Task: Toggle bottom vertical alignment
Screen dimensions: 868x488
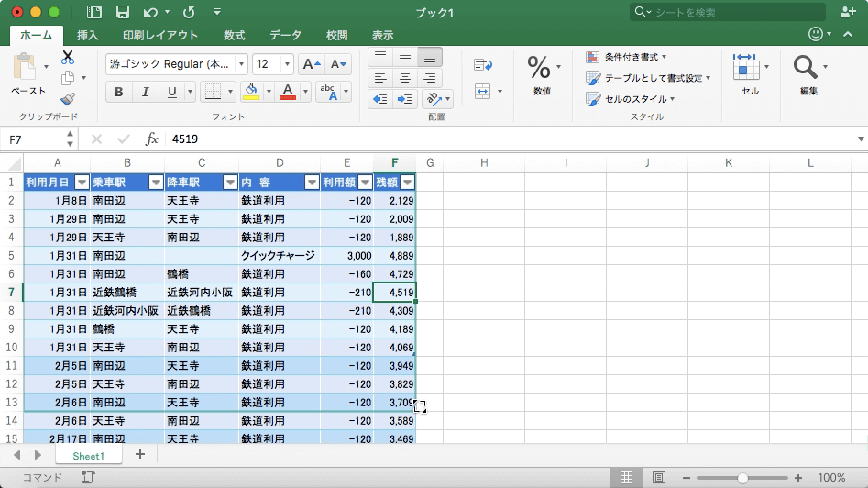Action: [430, 57]
